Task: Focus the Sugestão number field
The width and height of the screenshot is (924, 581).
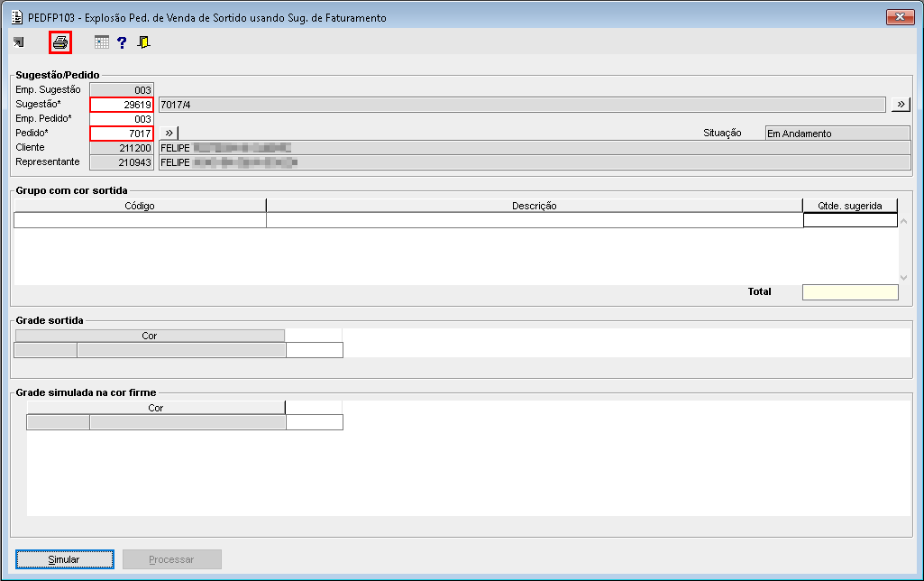Action: [x=122, y=105]
